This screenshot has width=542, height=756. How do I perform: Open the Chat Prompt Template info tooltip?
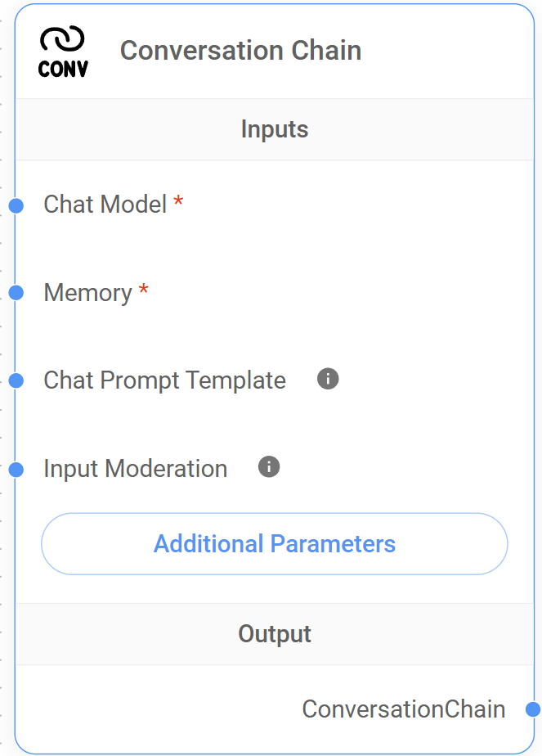tap(327, 379)
